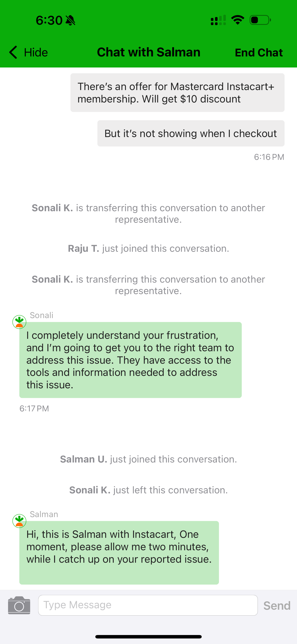Image resolution: width=297 pixels, height=644 pixels.
Task: Tap Salman's Instacart carrot avatar
Action: 19,521
